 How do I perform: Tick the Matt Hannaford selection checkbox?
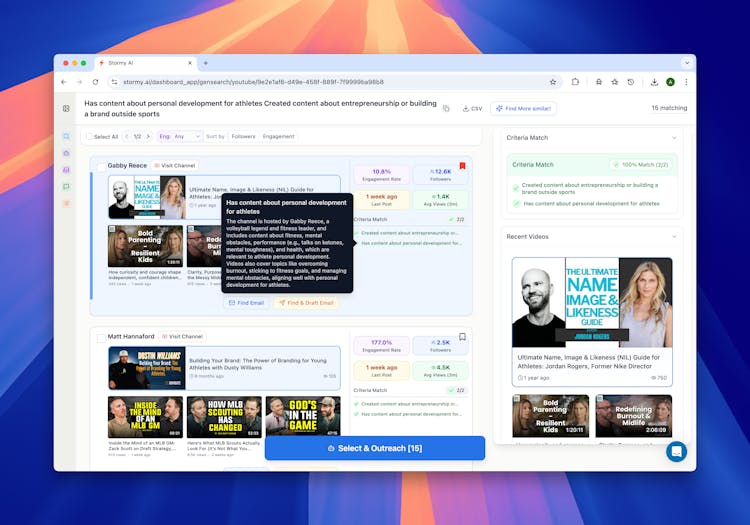click(x=100, y=337)
